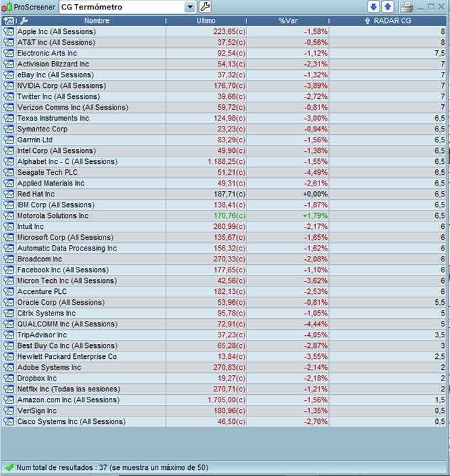450x476 pixels.
Task: Select the IBM Corp (All Sessions) name
Action: [56, 205]
